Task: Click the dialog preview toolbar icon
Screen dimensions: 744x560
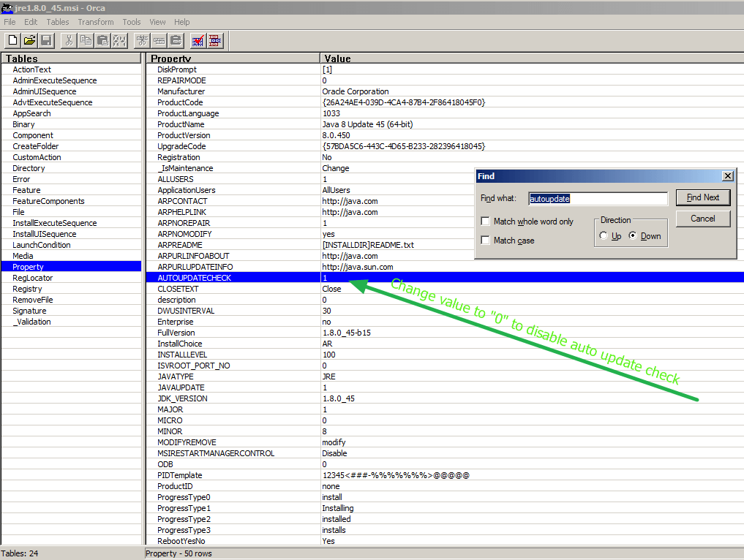Action: 214,40
